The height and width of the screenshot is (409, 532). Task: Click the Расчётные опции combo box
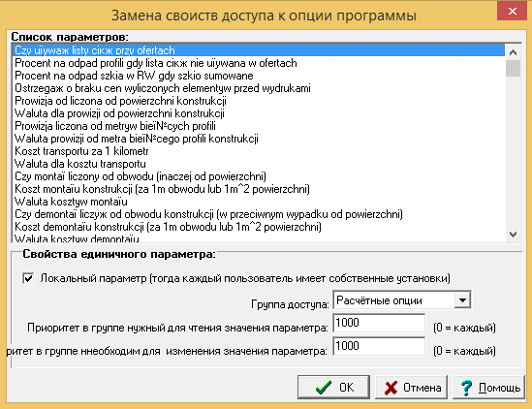click(x=402, y=300)
